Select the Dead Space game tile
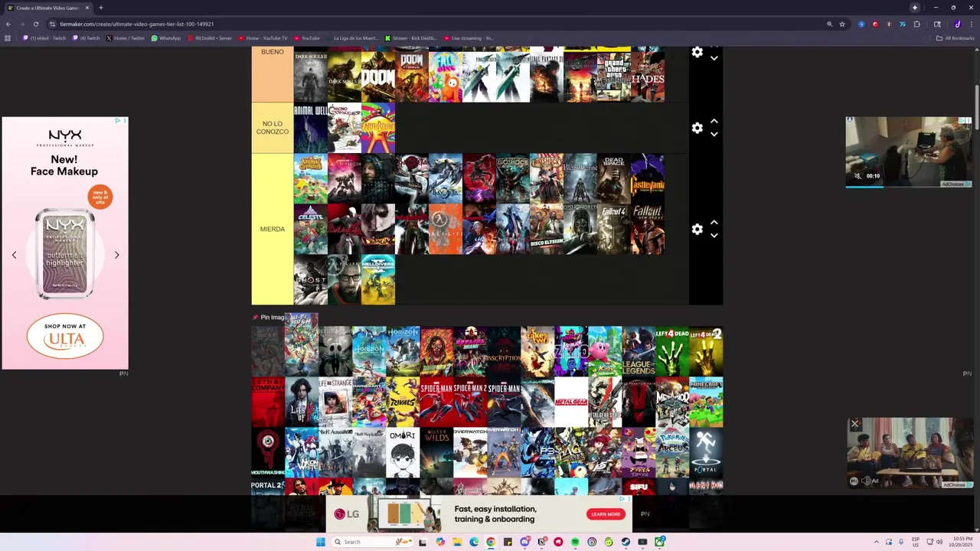The height and width of the screenshot is (551, 980). (x=614, y=178)
